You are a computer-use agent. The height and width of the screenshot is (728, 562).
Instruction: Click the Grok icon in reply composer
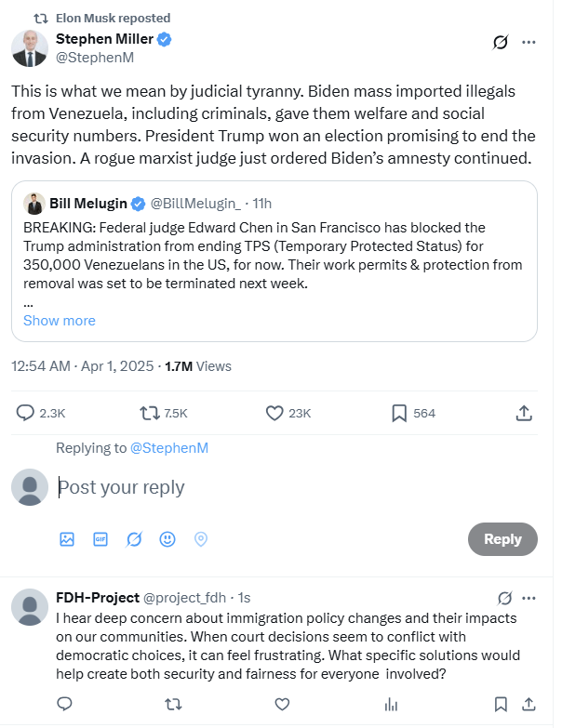[x=134, y=539]
